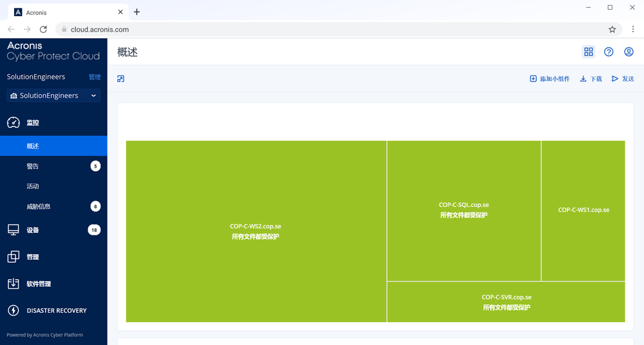This screenshot has height=345, width=644.
Task: Click the COP-C-WS2.cop.se treemap tile
Action: (256, 232)
